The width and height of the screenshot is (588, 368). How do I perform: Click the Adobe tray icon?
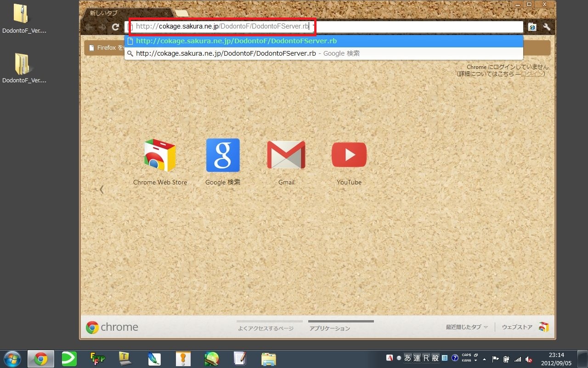pyautogui.click(x=390, y=358)
